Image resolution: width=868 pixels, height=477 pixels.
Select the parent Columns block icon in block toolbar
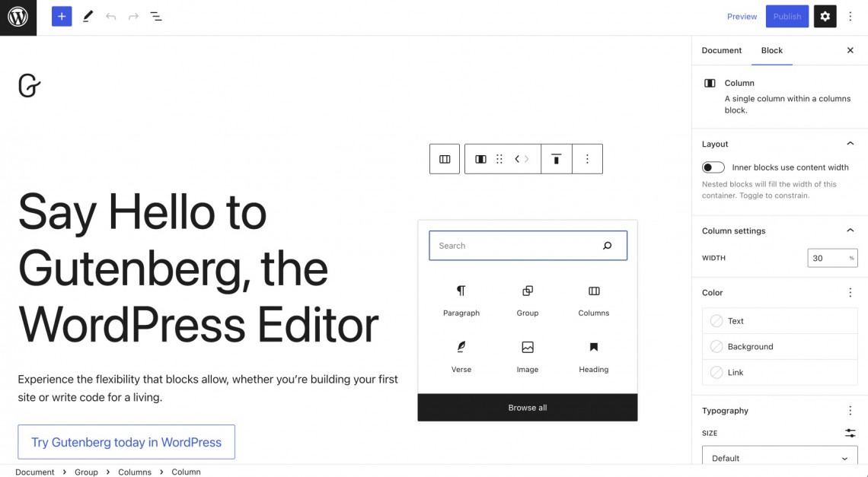point(445,159)
